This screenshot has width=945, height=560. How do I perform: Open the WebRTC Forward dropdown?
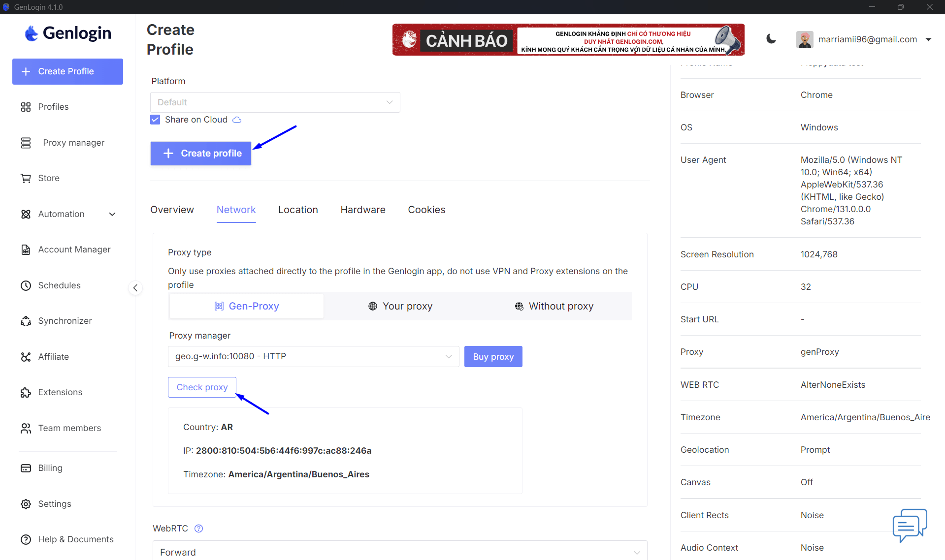pyautogui.click(x=400, y=551)
